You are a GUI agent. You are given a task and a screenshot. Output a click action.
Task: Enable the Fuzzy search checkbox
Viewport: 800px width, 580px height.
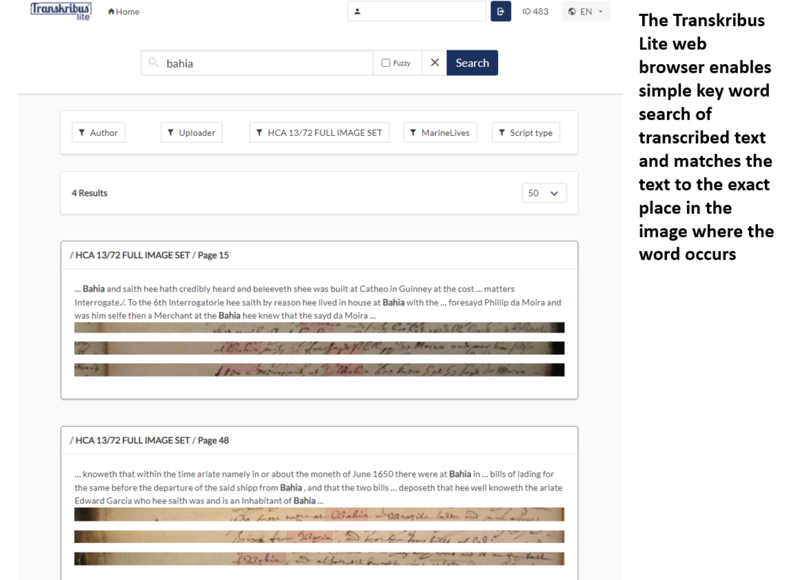pyautogui.click(x=384, y=62)
